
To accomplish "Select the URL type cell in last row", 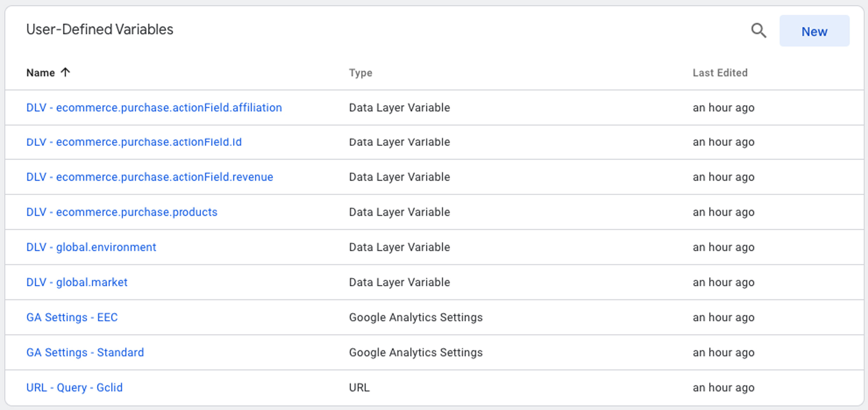I will pos(359,387).
